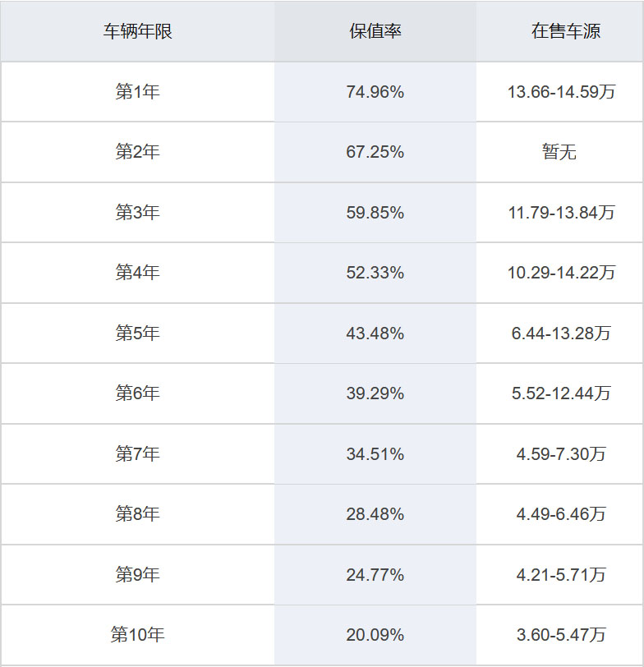Open the 13.66-14.59万 listings link
Image resolution: width=644 pixels, height=667 pixels.
(561, 92)
